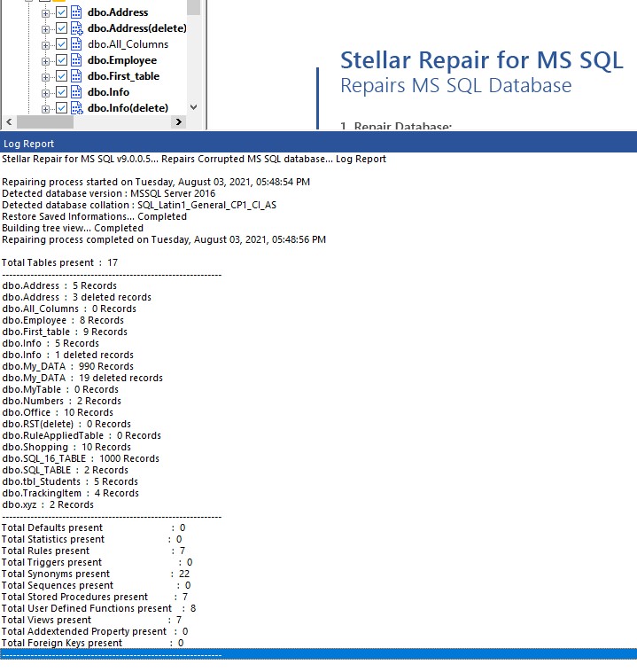Click the 'Total User Defined Functions present' line
Image resolution: width=637 pixels, height=672 pixels.
point(99,608)
